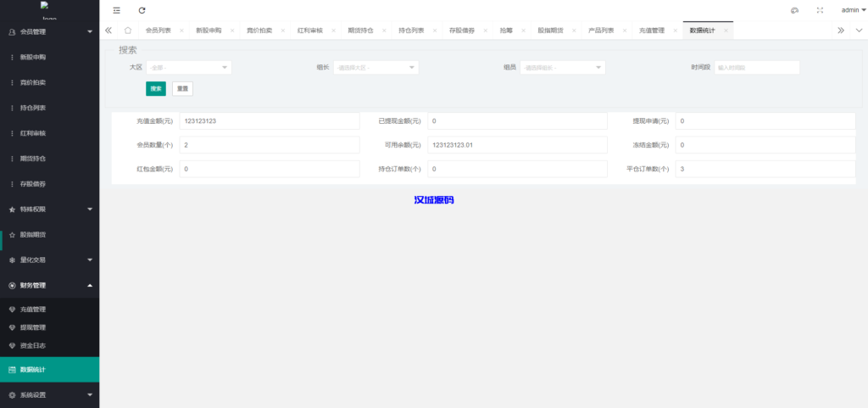Viewport: 868px width, 408px height.
Task: Click the 时间段 date input field
Action: point(757,67)
